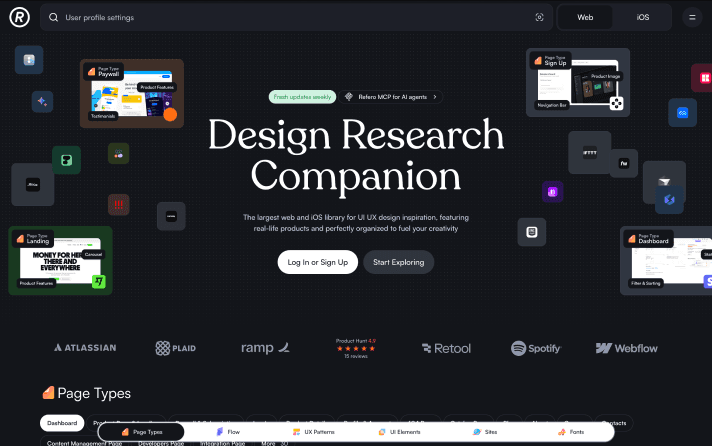
Task: Select Fonts in the bottom navigation
Action: tap(571, 432)
